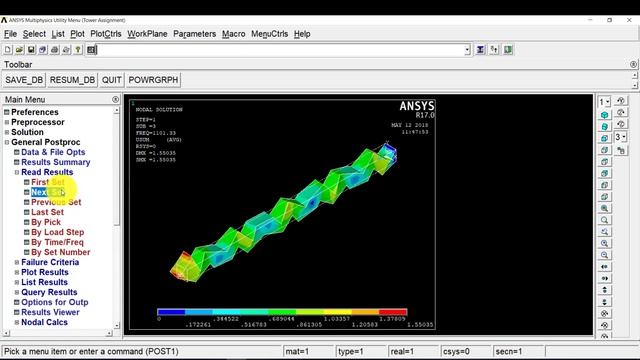Viewport: 640px width, 360px height.
Task: Pan model left with left-arrow icon
Action: coord(604,267)
